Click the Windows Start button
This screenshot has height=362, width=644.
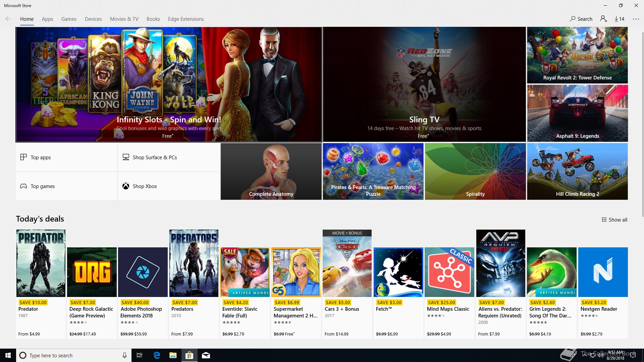[x=8, y=355]
